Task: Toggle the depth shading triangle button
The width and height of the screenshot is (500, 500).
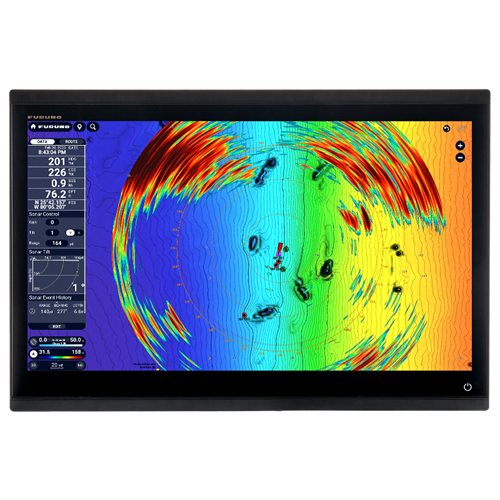Action: 33,354
